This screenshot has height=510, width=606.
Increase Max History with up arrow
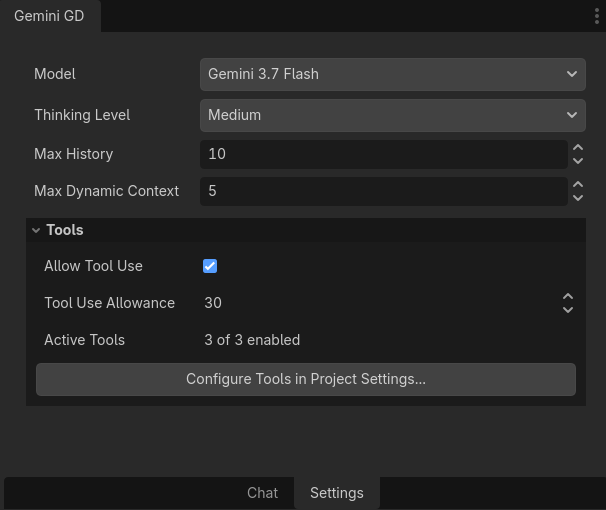[578, 148]
